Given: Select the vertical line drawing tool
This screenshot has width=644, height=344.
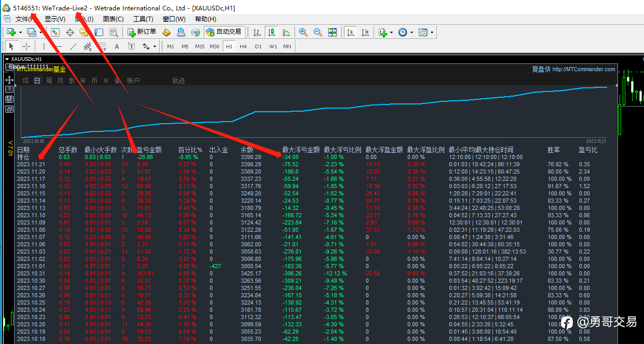Looking at the screenshot, I should [44, 46].
